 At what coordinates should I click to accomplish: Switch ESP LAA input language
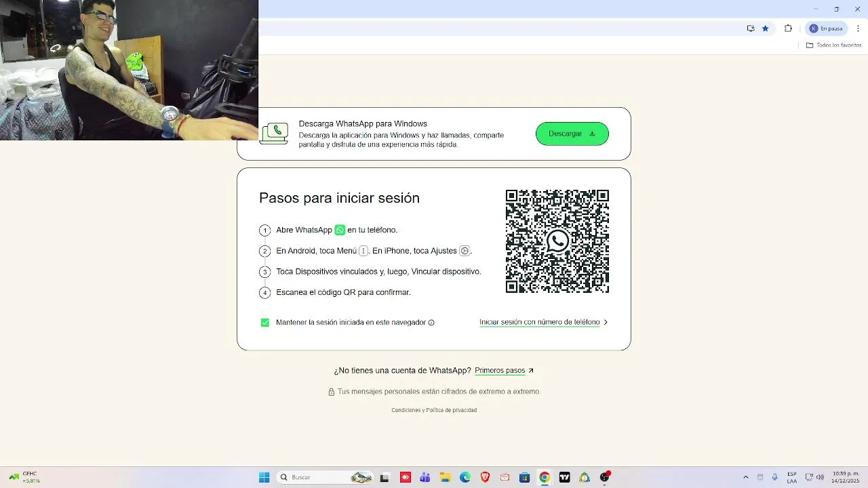(x=792, y=477)
